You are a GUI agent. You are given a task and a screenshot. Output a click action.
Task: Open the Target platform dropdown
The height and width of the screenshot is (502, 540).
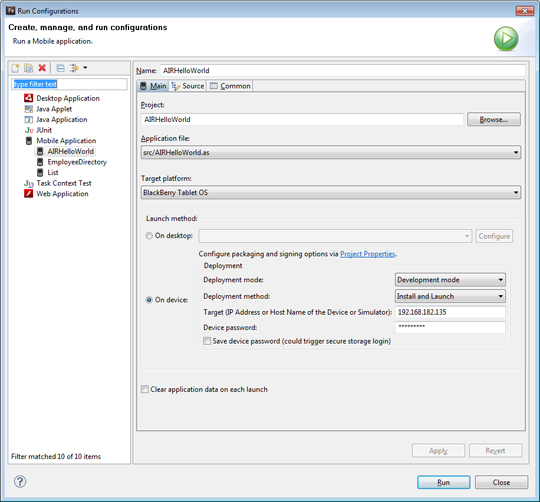point(331,192)
